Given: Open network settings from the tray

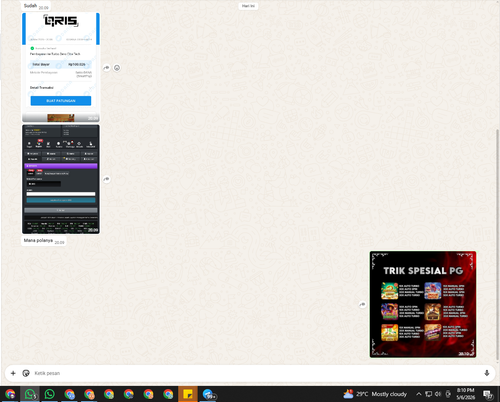Looking at the screenshot, I should [429, 394].
